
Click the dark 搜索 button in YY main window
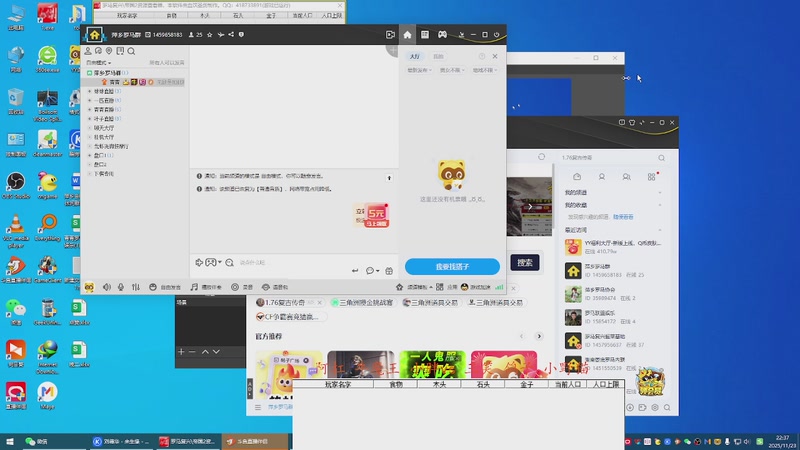[525, 263]
